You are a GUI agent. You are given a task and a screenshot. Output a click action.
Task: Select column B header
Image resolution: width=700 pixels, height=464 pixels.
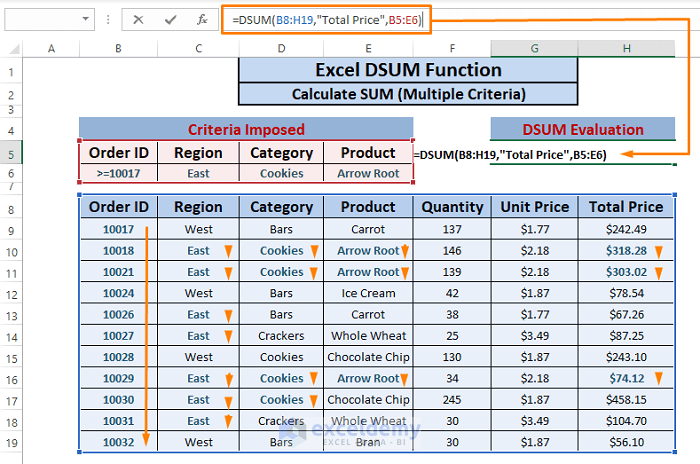pyautogui.click(x=118, y=48)
